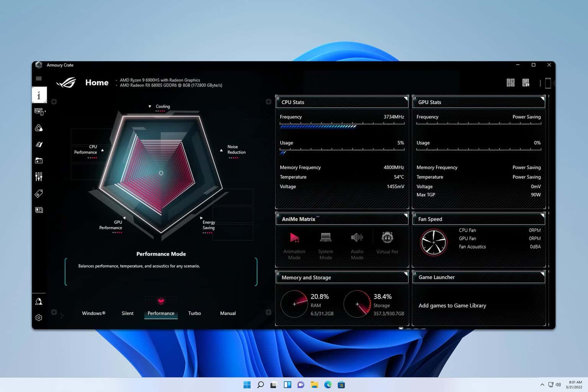Open the Device keyboard sidebar icon

(39, 111)
